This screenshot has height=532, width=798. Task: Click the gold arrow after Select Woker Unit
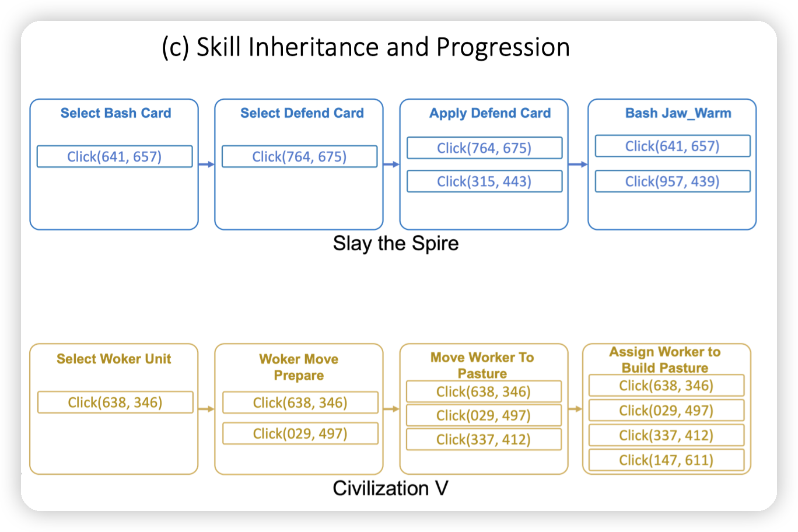pyautogui.click(x=206, y=409)
